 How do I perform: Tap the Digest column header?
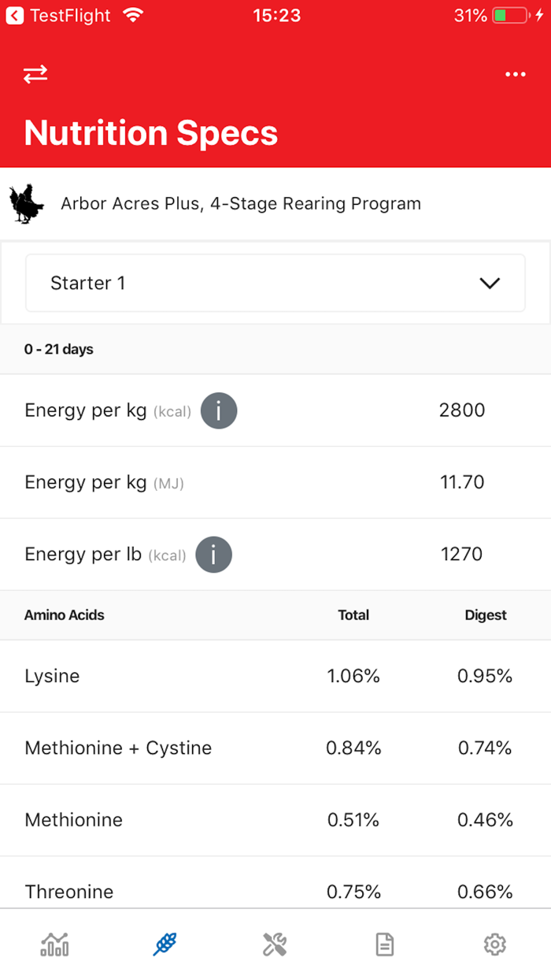pos(486,615)
